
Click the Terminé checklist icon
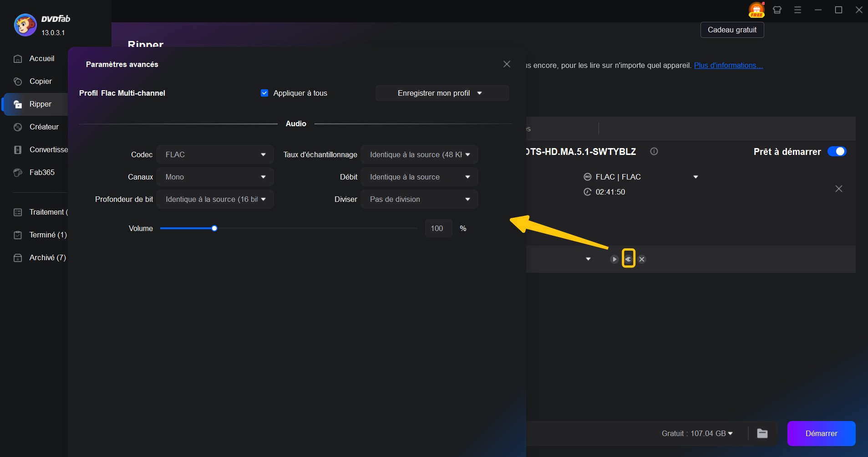coord(18,235)
